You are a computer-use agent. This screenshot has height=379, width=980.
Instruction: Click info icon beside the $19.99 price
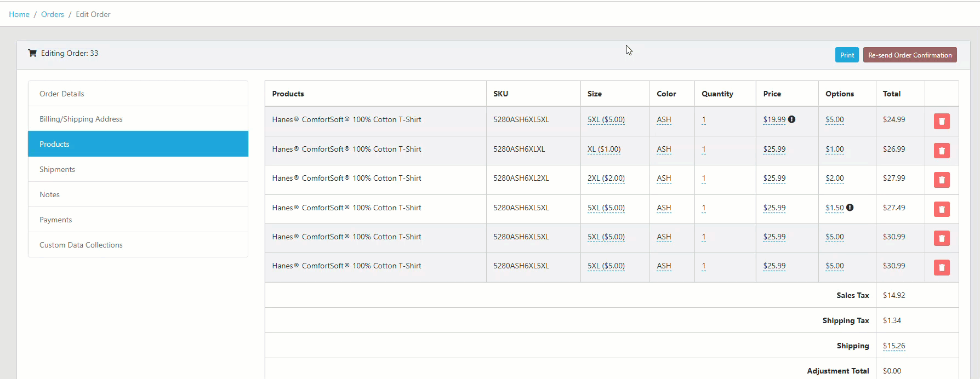791,119
